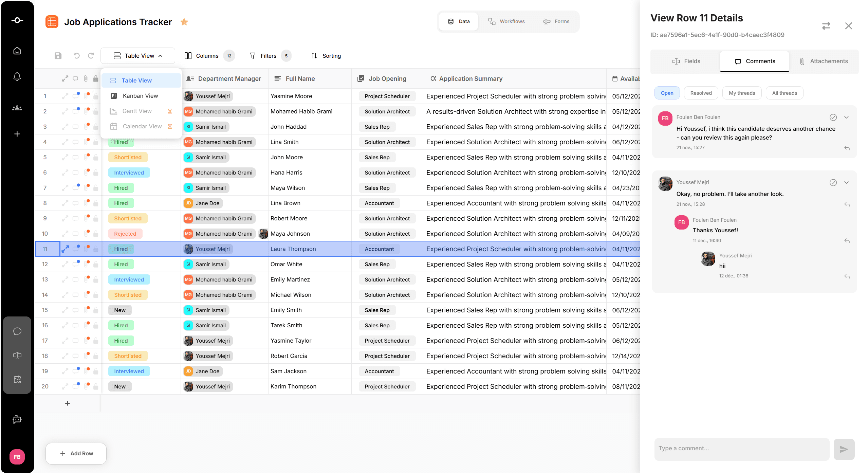Viewport: 868px width, 473px height.
Task: Resolve Youssef Mejri's comment thread checkmark
Action: (x=833, y=183)
